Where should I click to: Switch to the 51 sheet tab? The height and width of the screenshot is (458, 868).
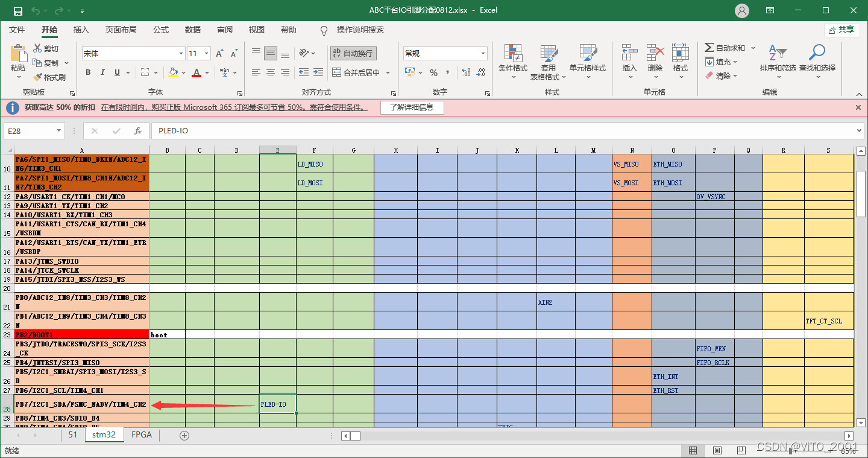pos(72,434)
